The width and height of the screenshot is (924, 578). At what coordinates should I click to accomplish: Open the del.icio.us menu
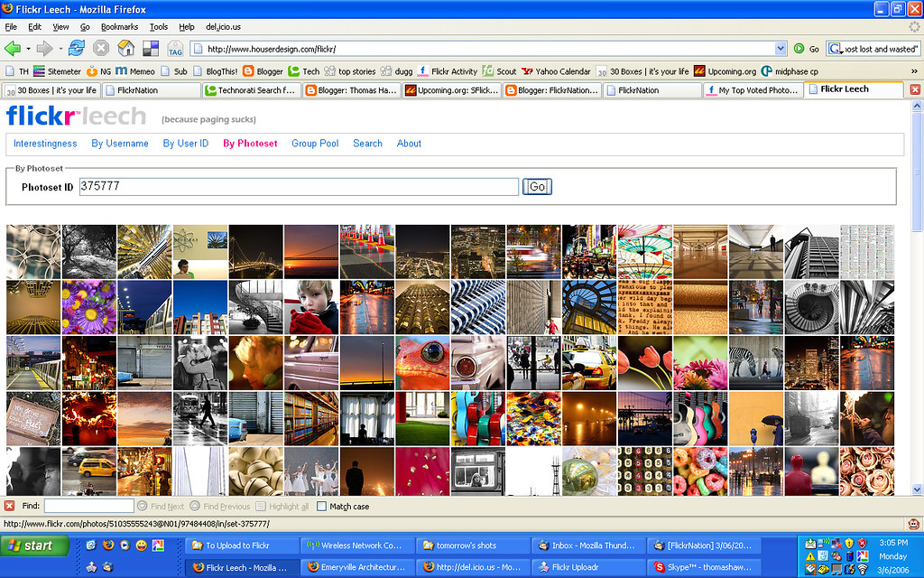click(x=224, y=26)
